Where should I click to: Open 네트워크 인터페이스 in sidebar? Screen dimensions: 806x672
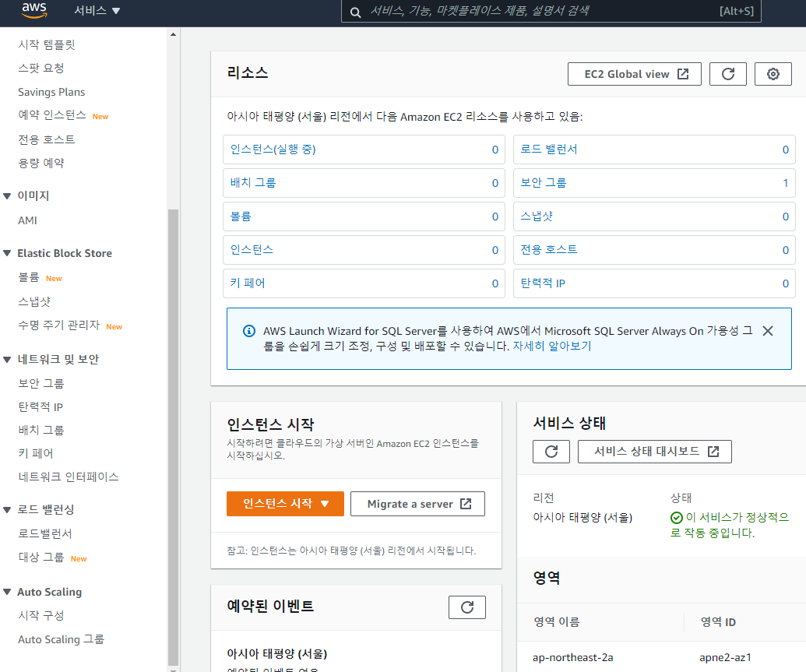(69, 477)
